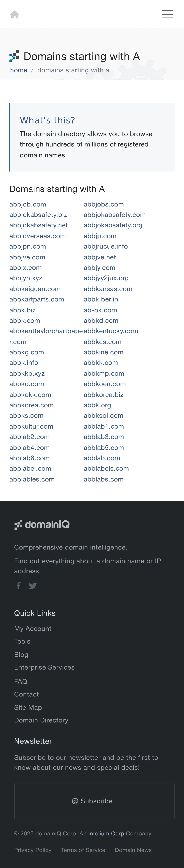The width and height of the screenshot is (184, 868).
Task: Click the Subscribe newsletter button
Action: pos(94,801)
